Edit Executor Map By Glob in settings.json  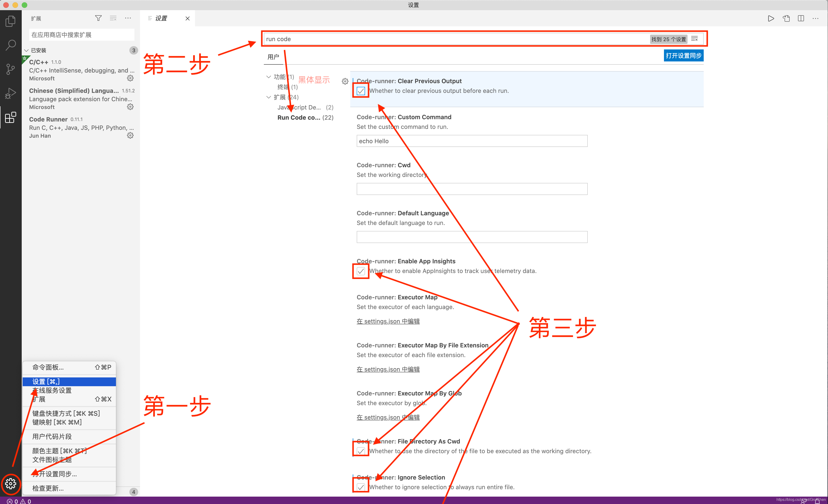pos(388,417)
